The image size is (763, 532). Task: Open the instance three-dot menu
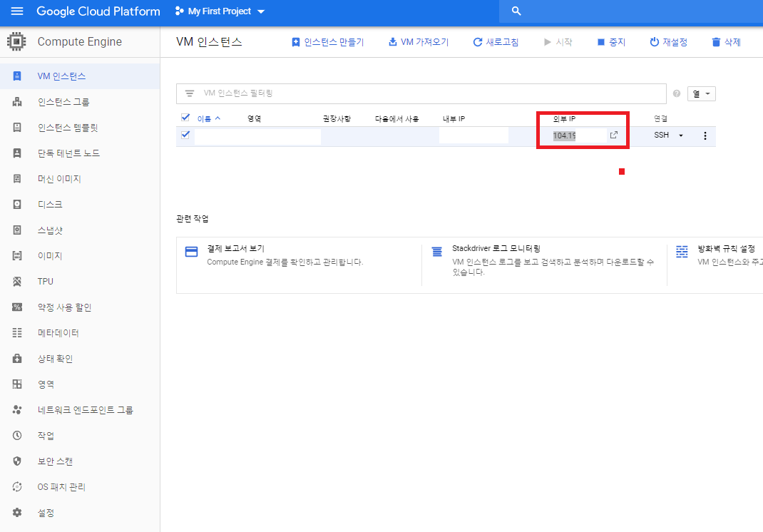click(x=705, y=135)
